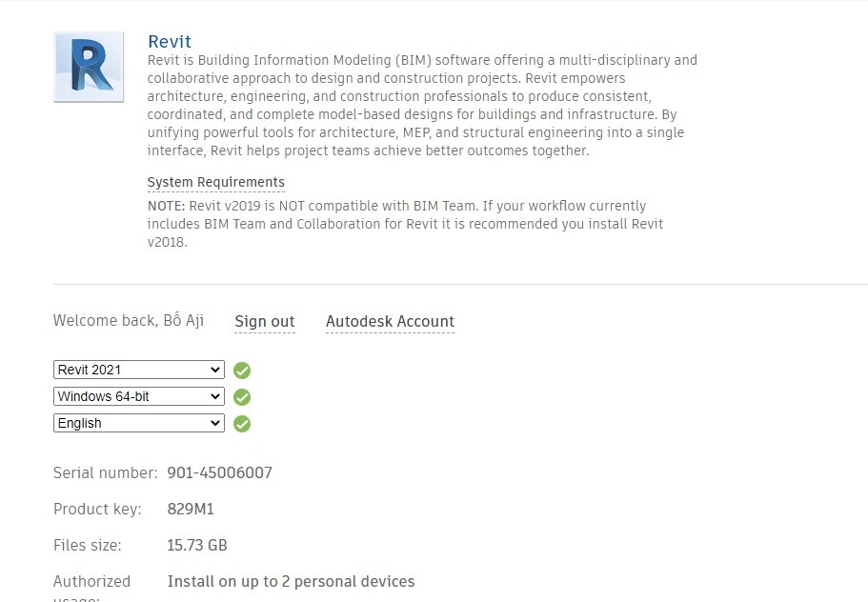This screenshot has height=602, width=868.
Task: Click the "Serial number:" label
Action: 105,472
